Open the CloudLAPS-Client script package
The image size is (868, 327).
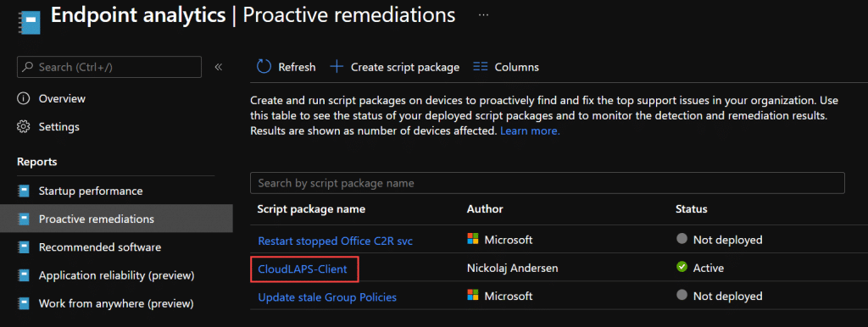click(303, 269)
